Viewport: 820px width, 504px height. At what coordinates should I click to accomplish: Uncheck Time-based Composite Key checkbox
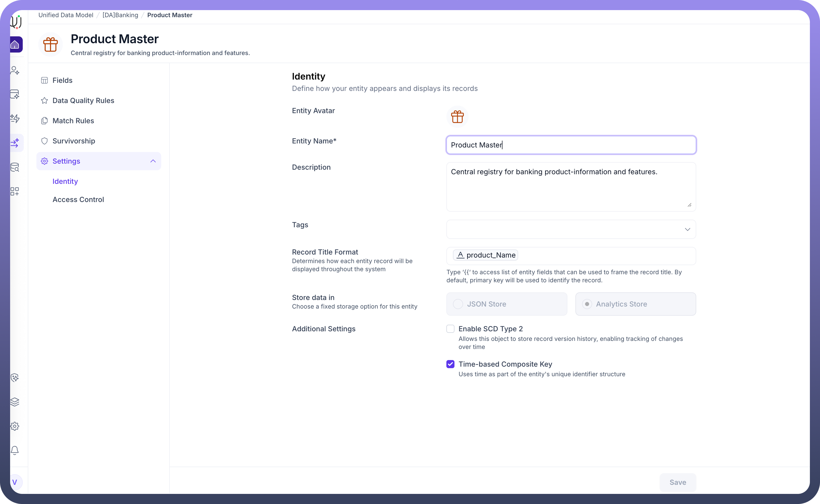[x=450, y=364]
